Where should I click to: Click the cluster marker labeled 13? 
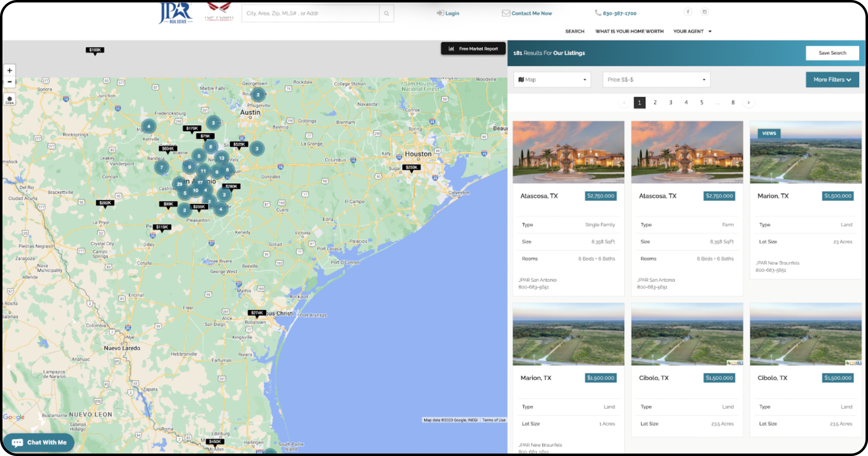pyautogui.click(x=221, y=158)
